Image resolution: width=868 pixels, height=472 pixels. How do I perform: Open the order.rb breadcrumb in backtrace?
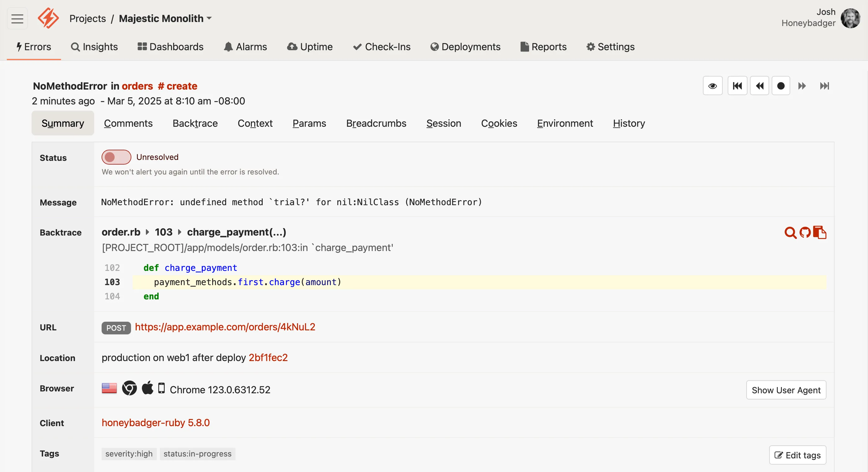pos(121,232)
